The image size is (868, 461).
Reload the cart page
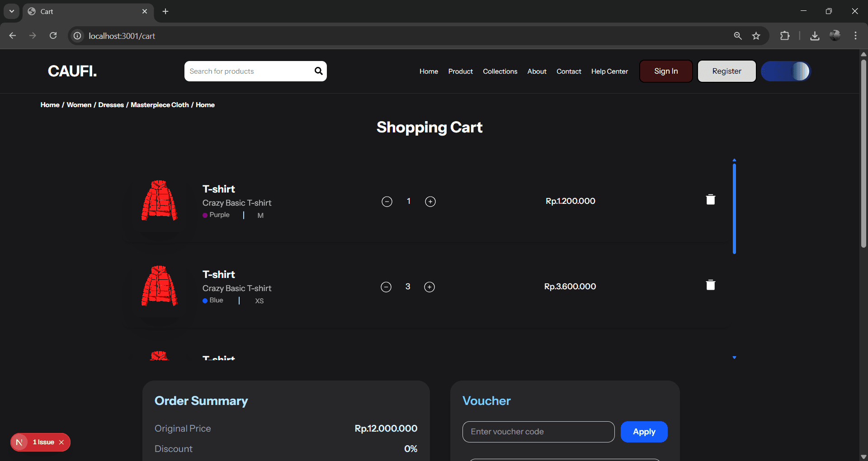53,36
